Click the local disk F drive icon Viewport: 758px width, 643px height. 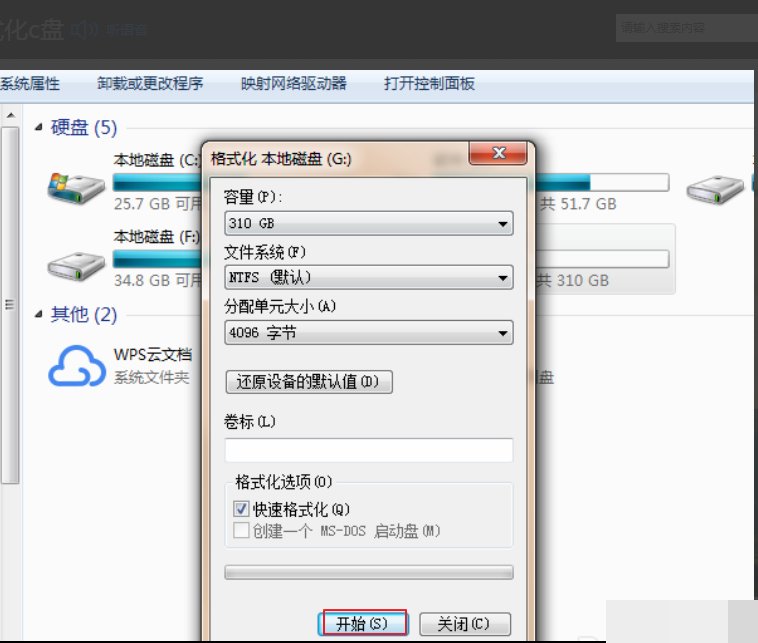(76, 265)
